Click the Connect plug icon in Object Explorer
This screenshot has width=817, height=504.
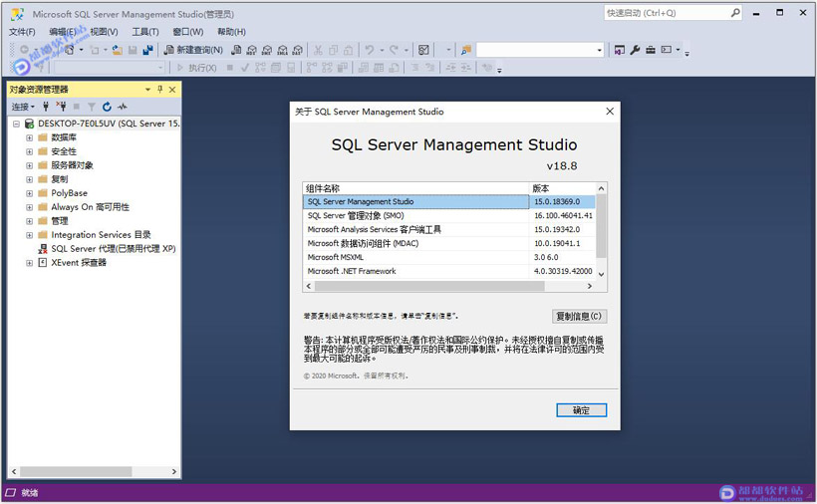[46, 107]
